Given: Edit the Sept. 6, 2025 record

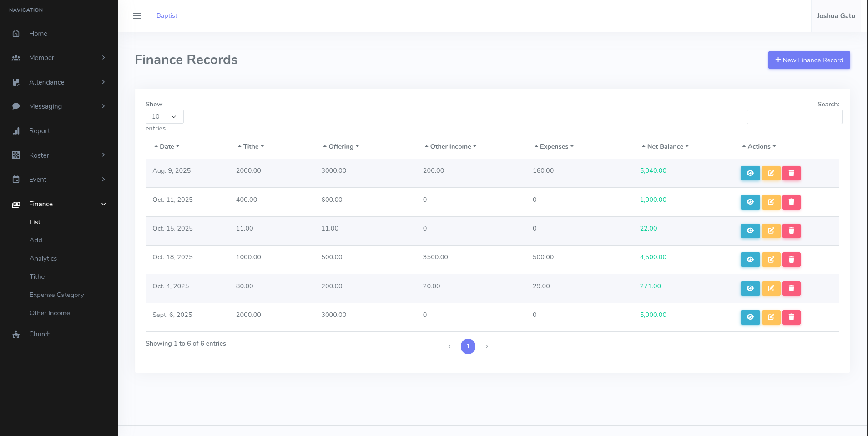Looking at the screenshot, I should [x=771, y=317].
